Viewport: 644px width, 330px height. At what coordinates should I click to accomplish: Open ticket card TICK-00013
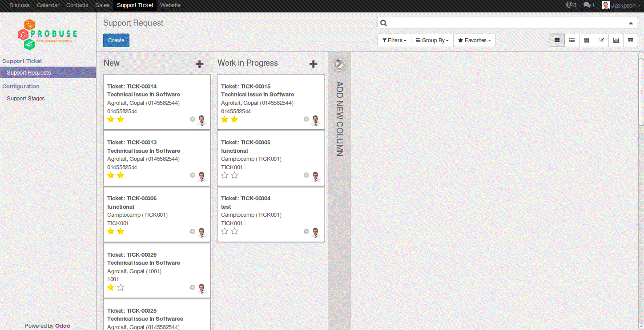point(157,158)
